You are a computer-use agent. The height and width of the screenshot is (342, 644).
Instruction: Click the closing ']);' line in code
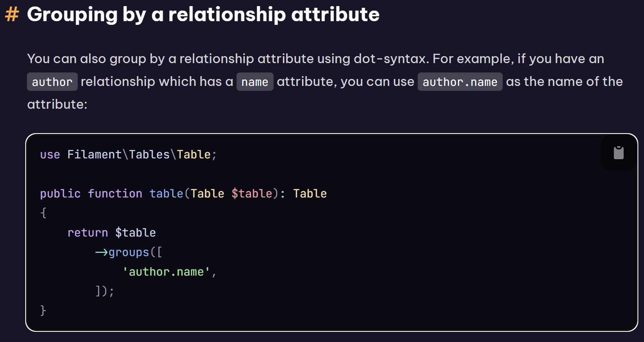[x=105, y=291]
